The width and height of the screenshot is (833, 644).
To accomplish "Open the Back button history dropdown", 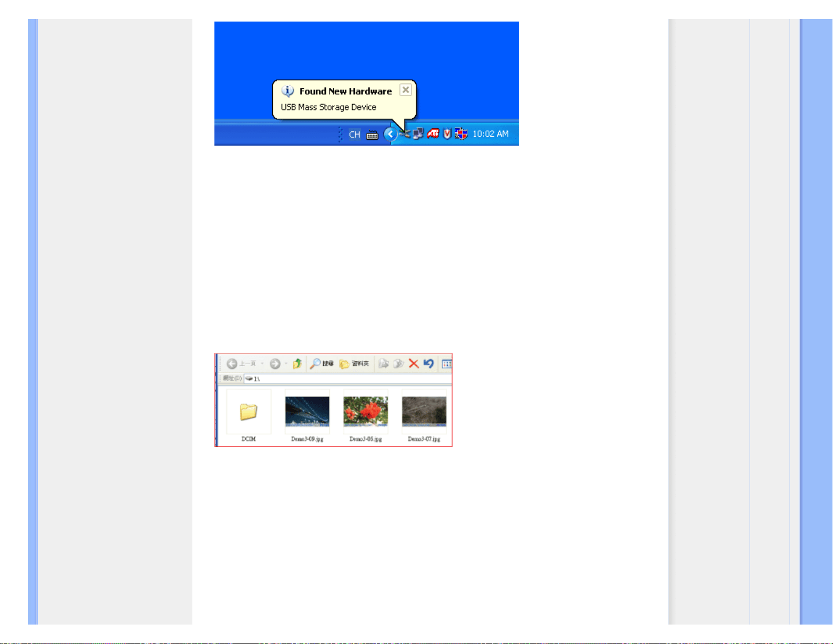I will tap(262, 364).
